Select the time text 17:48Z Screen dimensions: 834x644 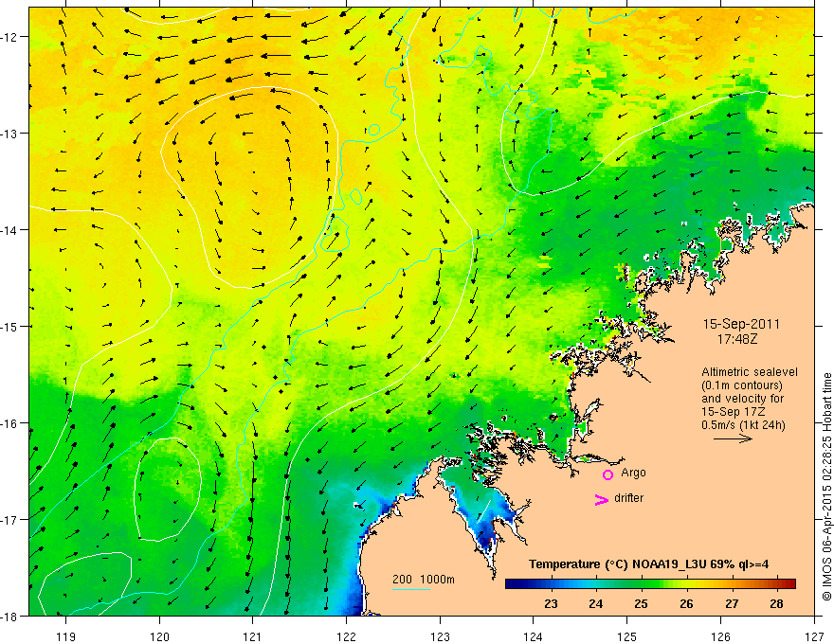click(x=736, y=338)
